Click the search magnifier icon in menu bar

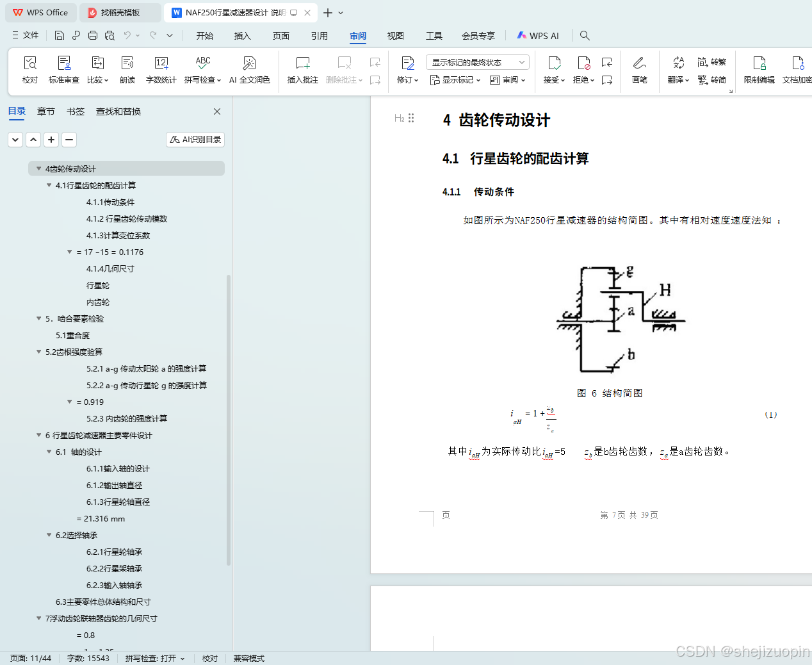[x=585, y=35]
